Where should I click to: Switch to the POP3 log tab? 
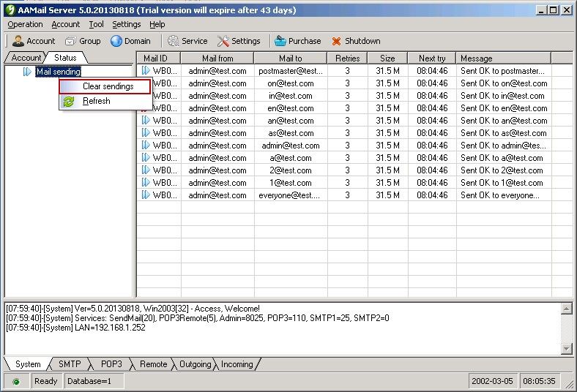[111, 364]
